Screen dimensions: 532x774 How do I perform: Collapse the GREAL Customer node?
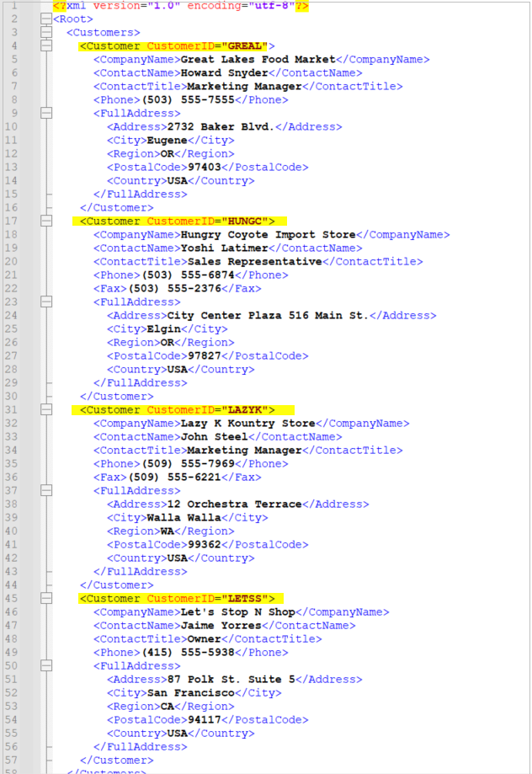[45, 45]
